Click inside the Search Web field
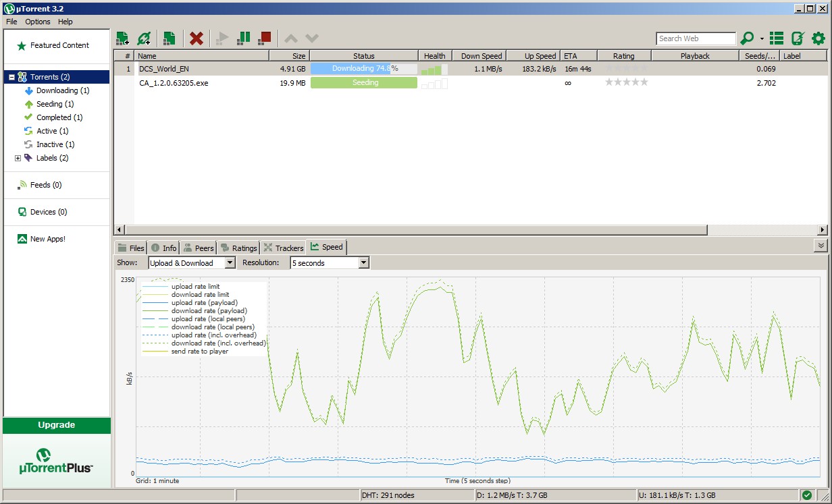 [x=696, y=38]
